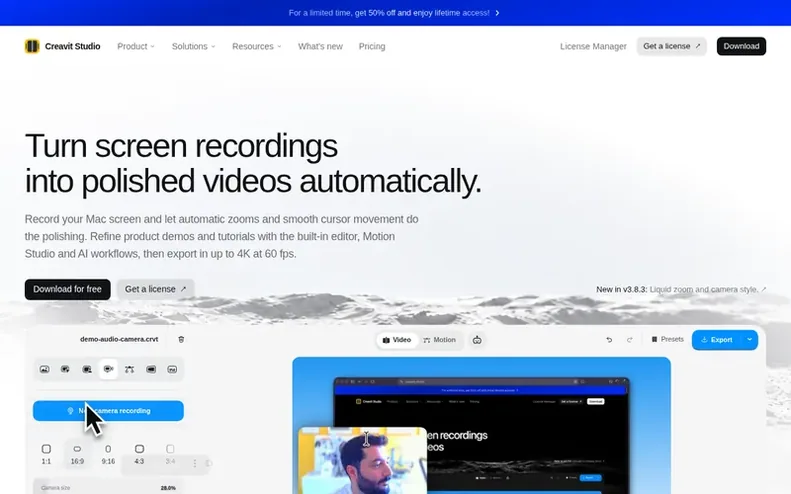The height and width of the screenshot is (494, 791).
Task: Select the 4:3 camera aspect ratio
Action: (x=139, y=454)
